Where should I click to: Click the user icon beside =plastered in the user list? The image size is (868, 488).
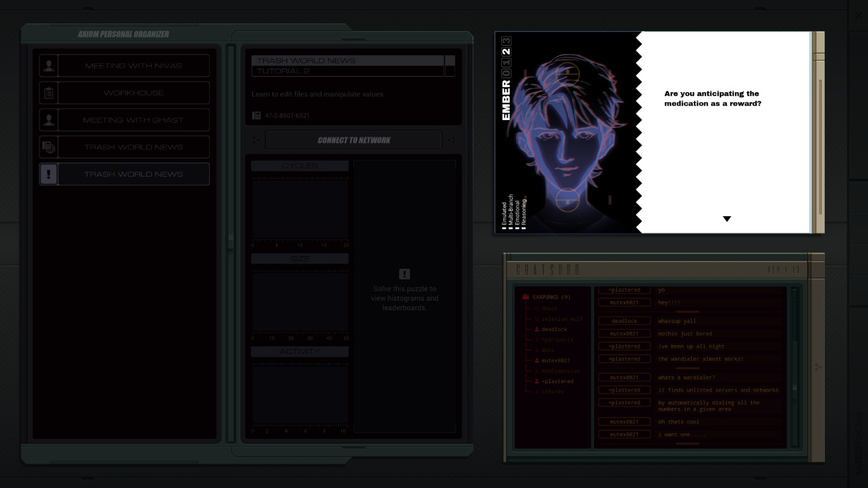pyautogui.click(x=537, y=381)
